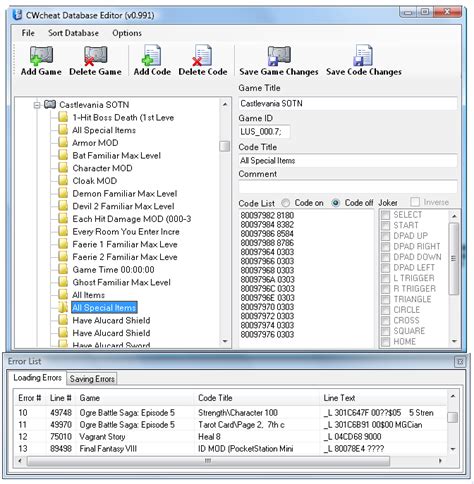Select the Code on radio button

coord(285,203)
